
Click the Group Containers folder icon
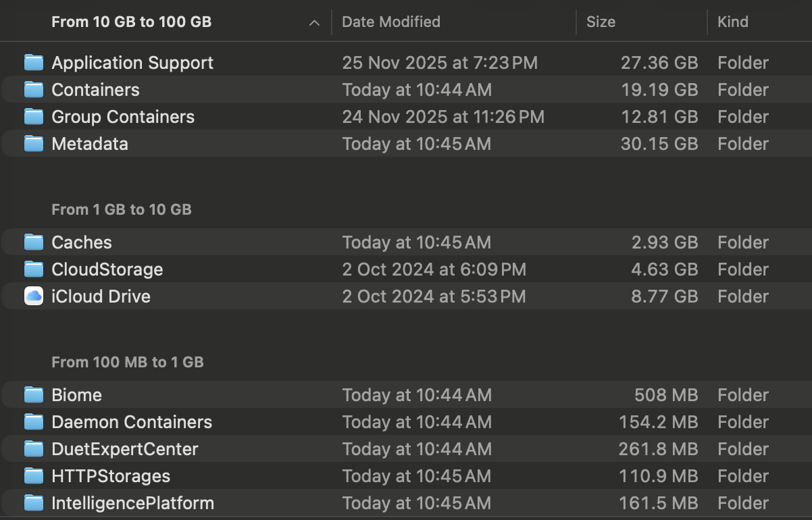(x=34, y=117)
